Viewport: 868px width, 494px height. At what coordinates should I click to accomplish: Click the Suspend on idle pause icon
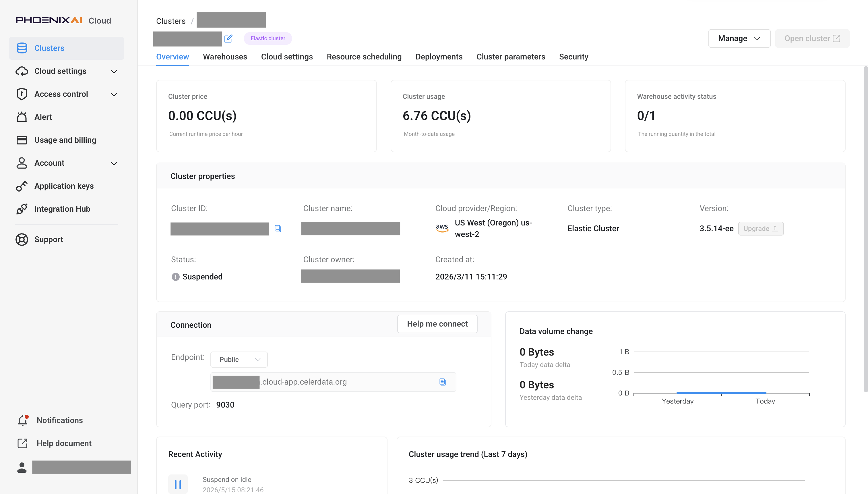point(178,484)
